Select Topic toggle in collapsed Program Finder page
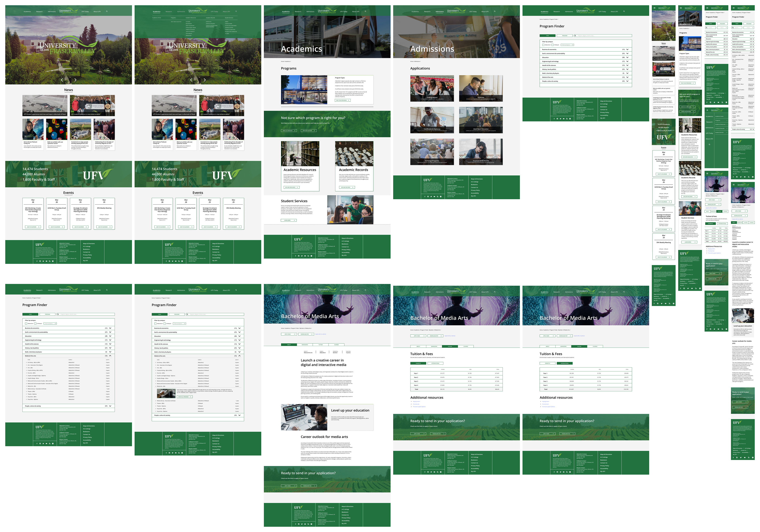The height and width of the screenshot is (532, 760). 547,36
